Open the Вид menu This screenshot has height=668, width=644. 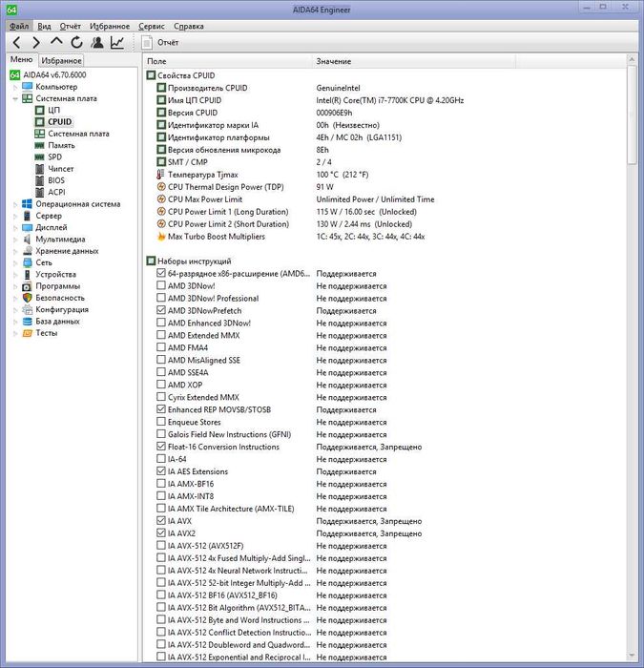(44, 26)
